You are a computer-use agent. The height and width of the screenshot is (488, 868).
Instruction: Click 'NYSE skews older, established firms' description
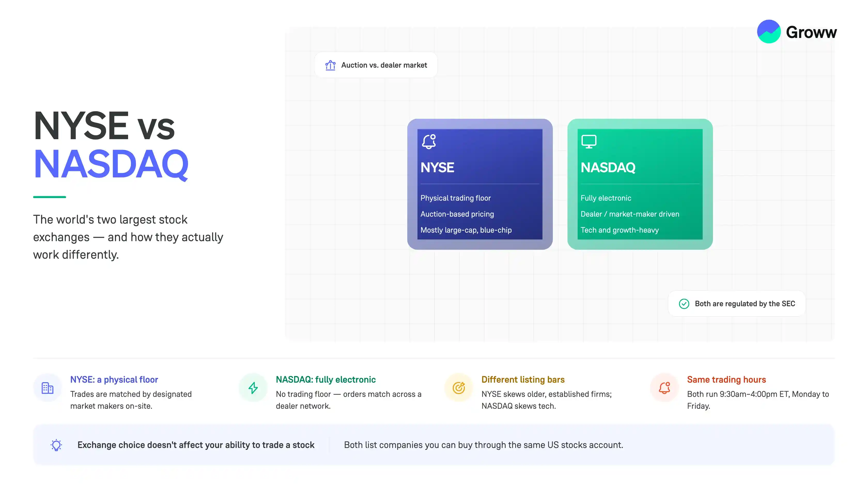click(546, 400)
